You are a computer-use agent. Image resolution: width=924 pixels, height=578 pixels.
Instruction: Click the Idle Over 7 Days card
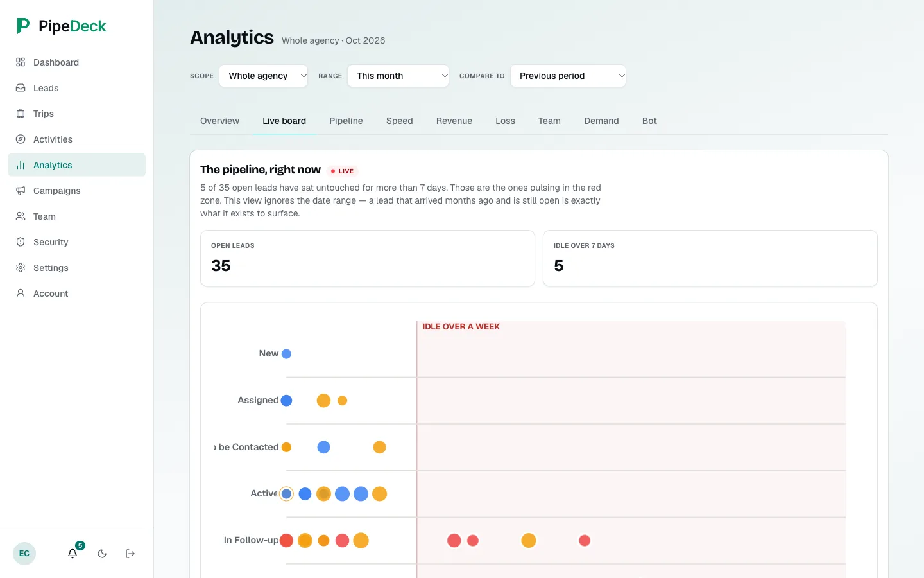click(710, 258)
